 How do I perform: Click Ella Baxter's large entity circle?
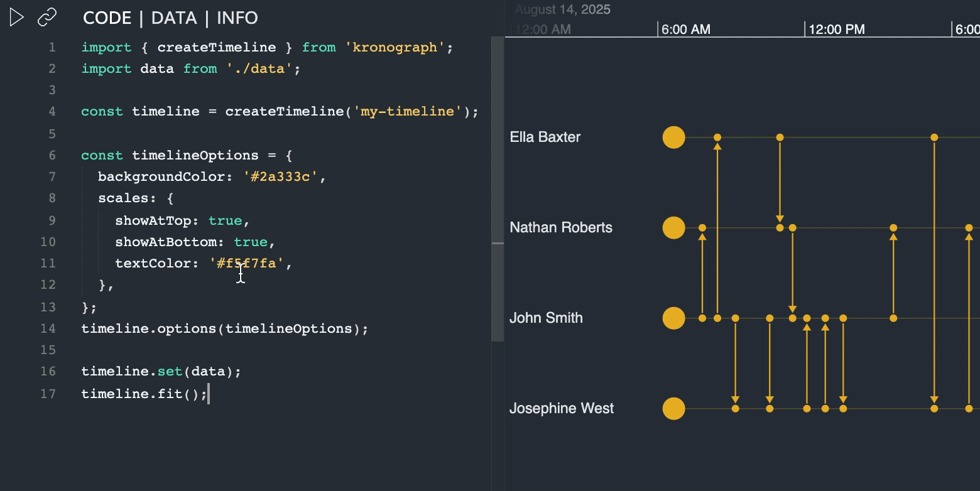point(673,138)
